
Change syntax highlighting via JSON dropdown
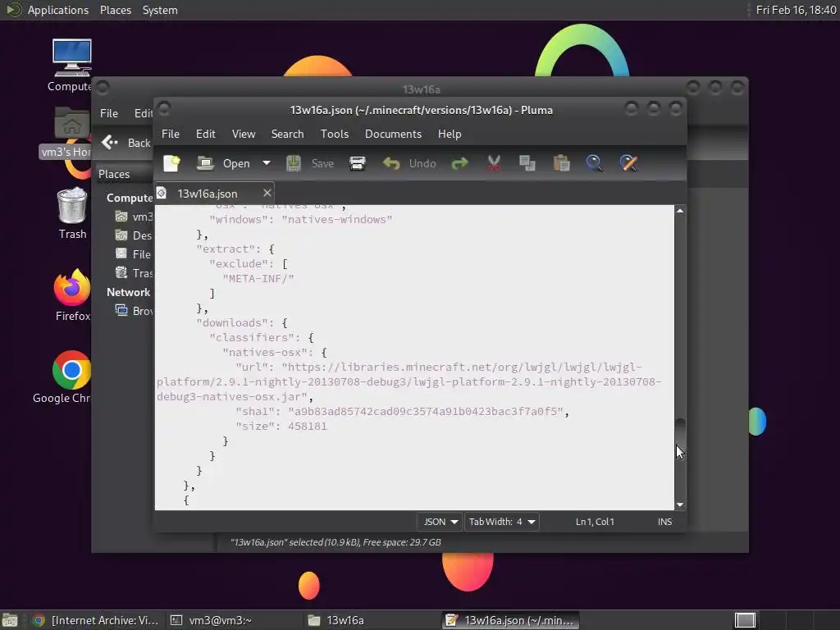click(440, 522)
